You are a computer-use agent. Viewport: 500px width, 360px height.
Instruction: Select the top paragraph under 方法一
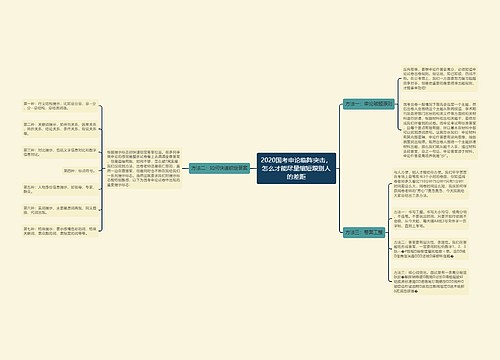(440, 79)
